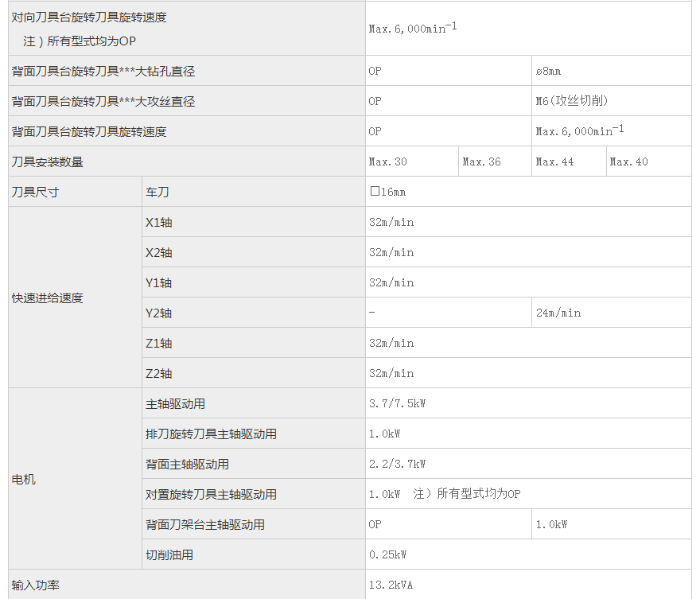Select the 24m/min Y2 axis value
The width and height of the screenshot is (700, 599).
click(x=558, y=313)
